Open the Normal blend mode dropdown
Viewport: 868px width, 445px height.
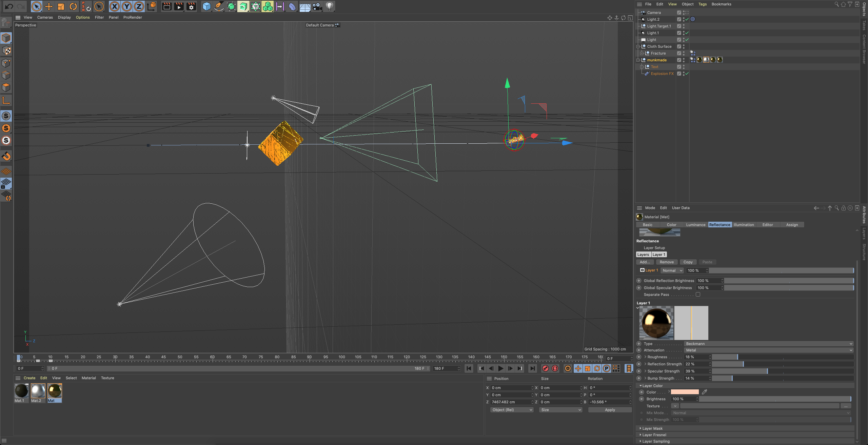coord(672,270)
